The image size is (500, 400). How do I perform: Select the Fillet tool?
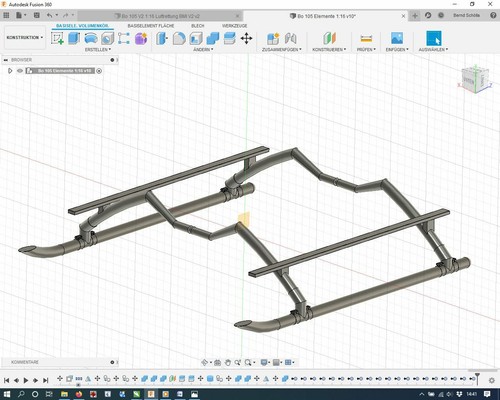[x=179, y=38]
